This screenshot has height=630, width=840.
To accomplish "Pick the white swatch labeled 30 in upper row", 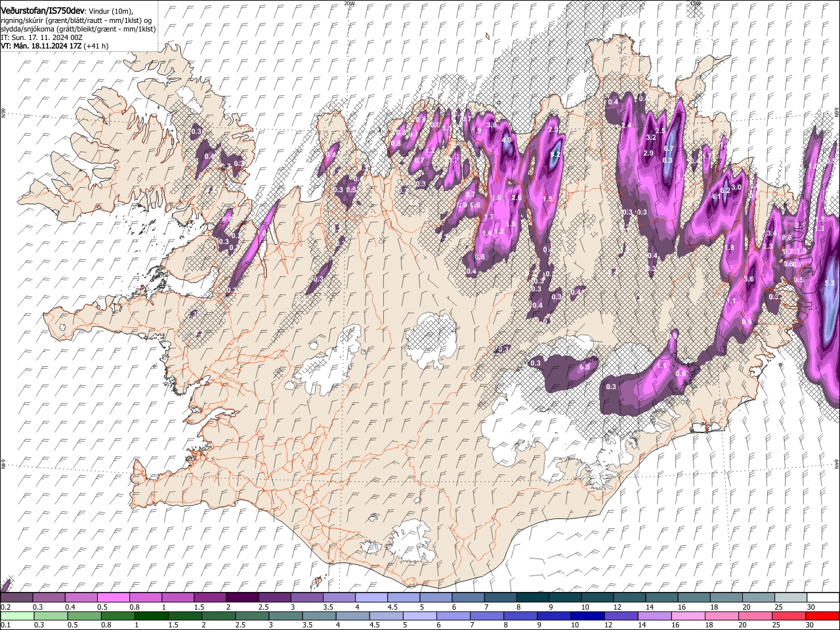I will pos(824,598).
